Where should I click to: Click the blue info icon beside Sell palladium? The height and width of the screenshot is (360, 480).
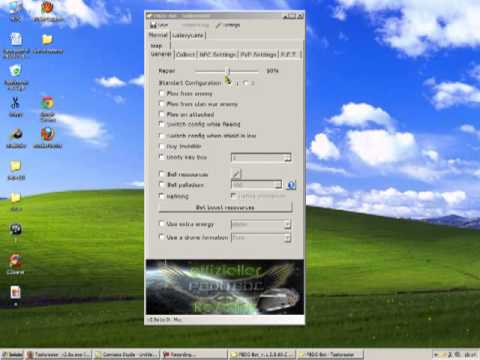(x=291, y=185)
